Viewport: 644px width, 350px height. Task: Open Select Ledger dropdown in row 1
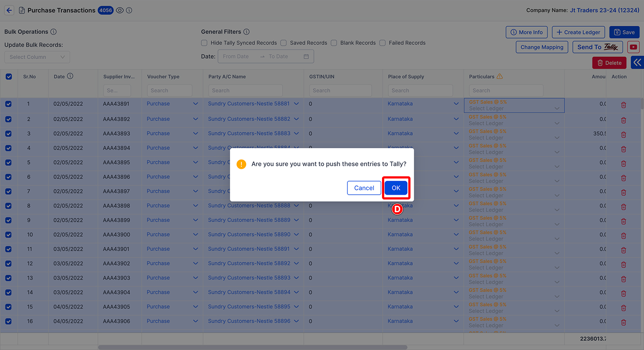557,108
